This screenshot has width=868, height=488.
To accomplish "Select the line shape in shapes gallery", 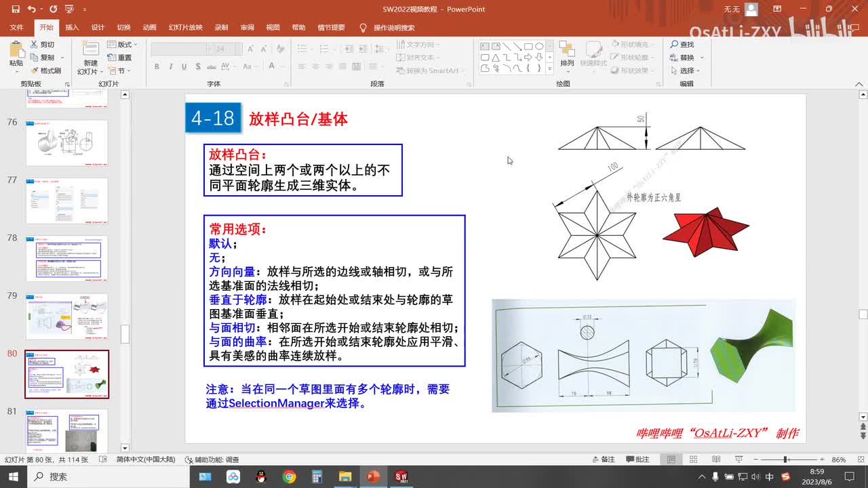I will [507, 47].
